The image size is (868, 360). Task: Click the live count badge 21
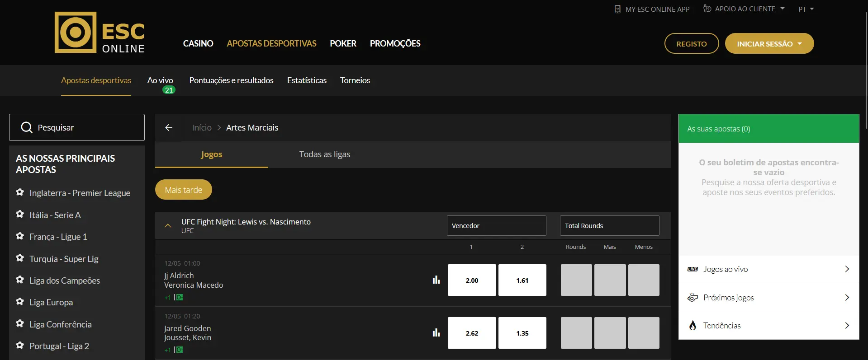[x=169, y=90]
